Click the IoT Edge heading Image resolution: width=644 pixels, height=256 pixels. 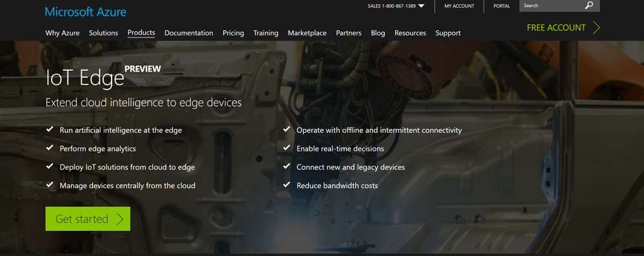[84, 77]
